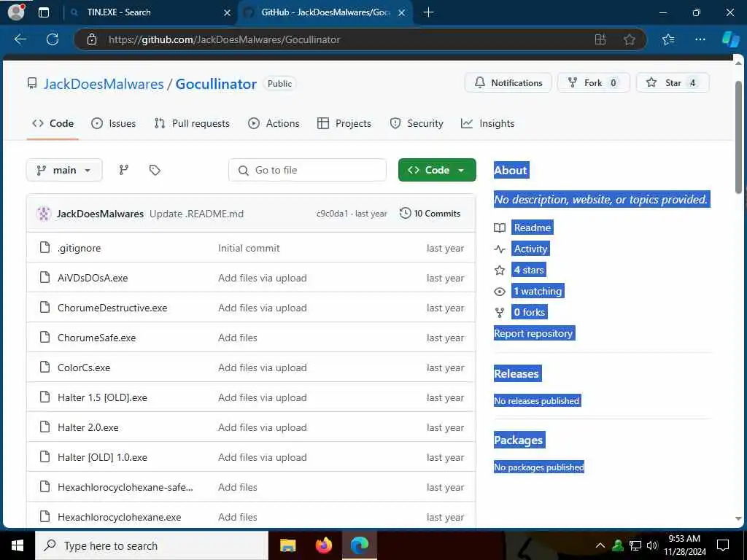View branches via the branch icon
Viewport: 747px width, 560px height.
124,170
